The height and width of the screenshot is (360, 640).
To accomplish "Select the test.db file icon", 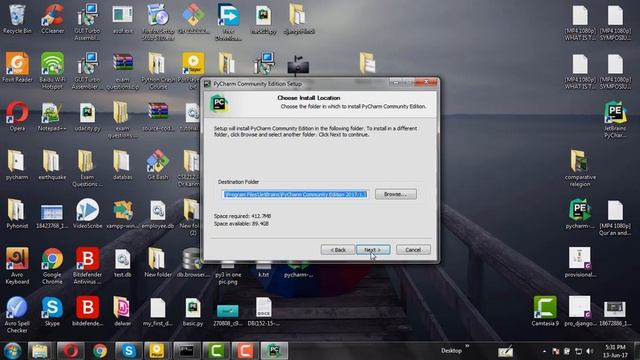I will [x=122, y=262].
